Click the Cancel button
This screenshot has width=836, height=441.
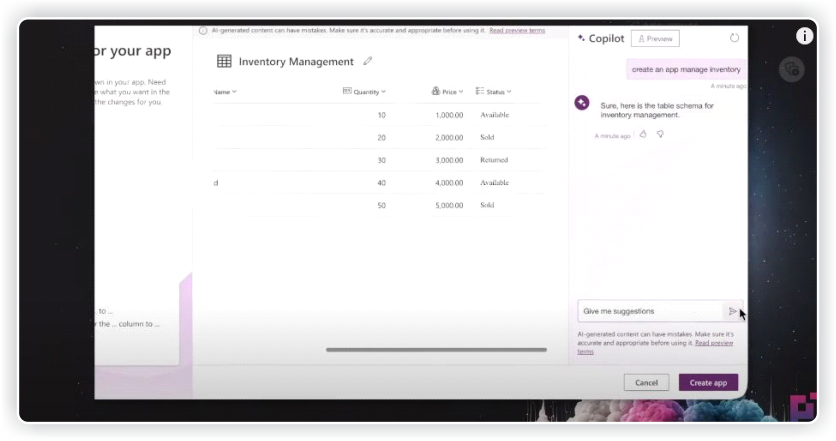646,382
